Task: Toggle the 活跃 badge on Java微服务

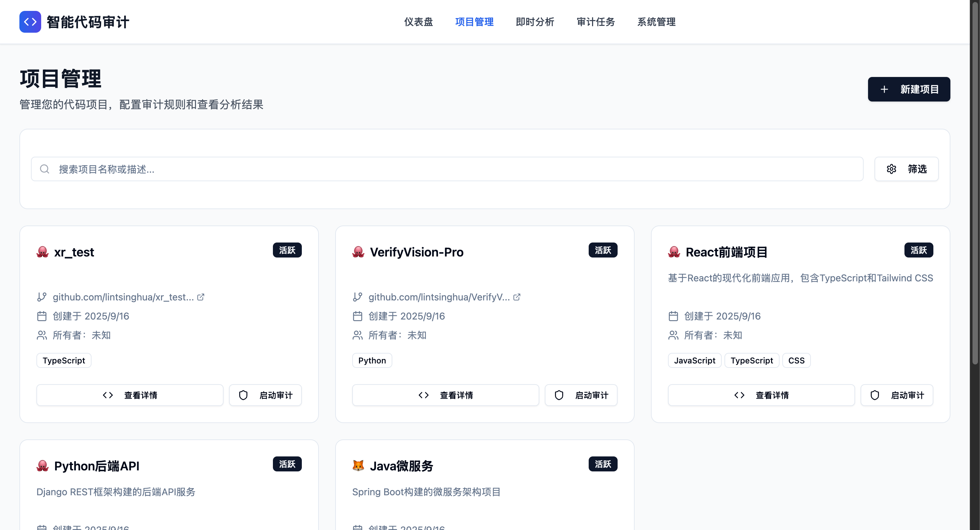Action: pyautogui.click(x=603, y=464)
